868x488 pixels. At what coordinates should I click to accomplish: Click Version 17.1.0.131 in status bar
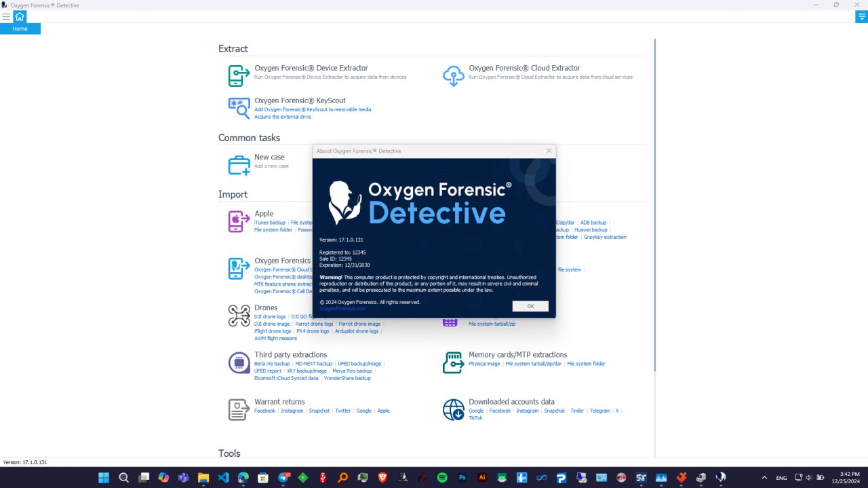[x=25, y=462]
